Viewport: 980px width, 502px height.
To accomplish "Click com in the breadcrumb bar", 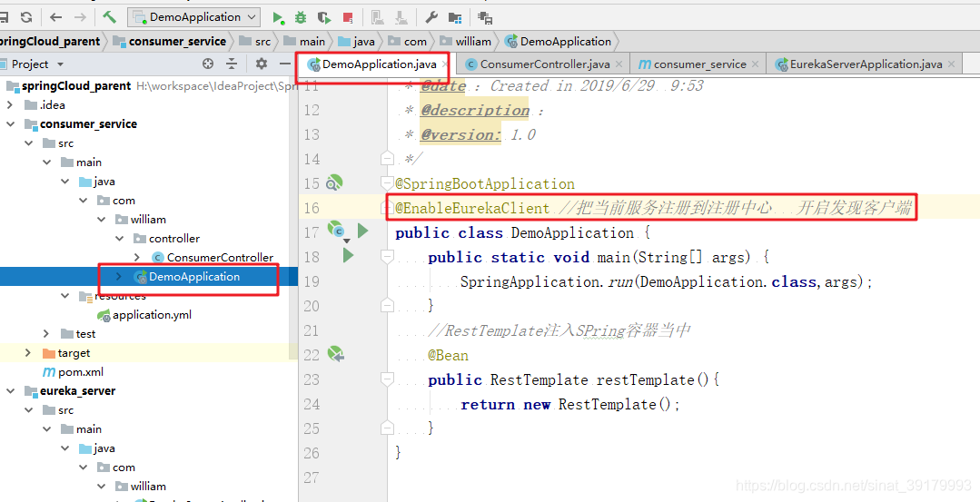I will (415, 41).
